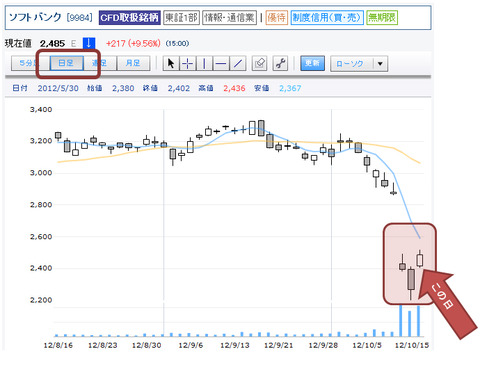Click the date value 2012/5/30
This screenshot has height=365, width=480.
pos(58,88)
